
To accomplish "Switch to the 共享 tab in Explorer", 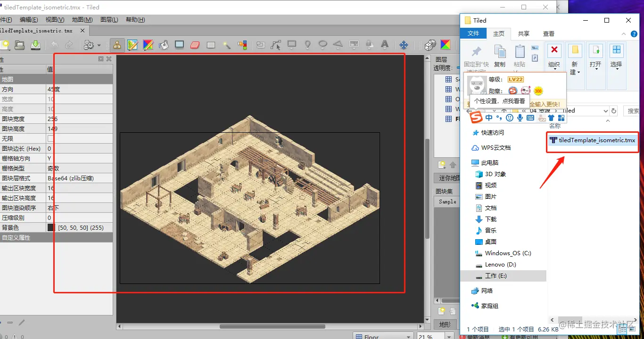I will click(524, 33).
